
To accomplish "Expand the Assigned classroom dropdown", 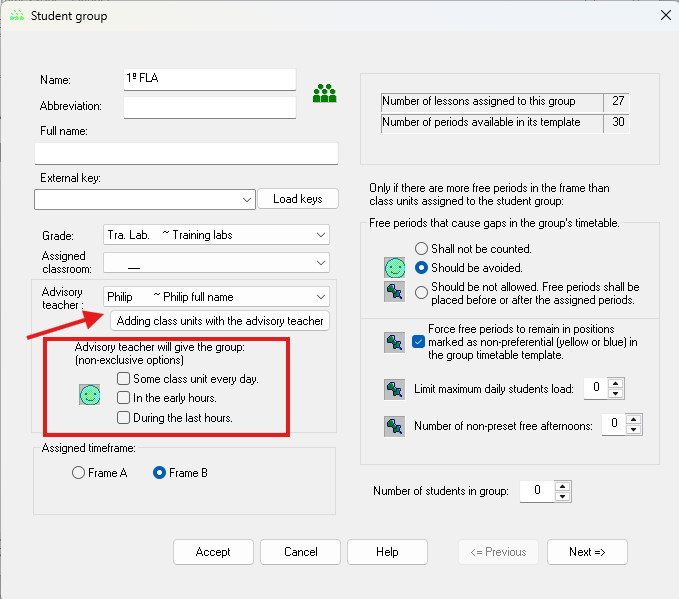I will [x=321, y=262].
